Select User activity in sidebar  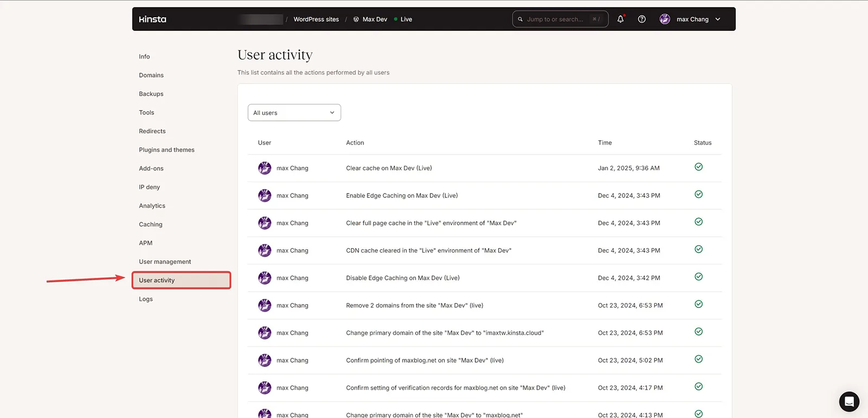coord(181,280)
